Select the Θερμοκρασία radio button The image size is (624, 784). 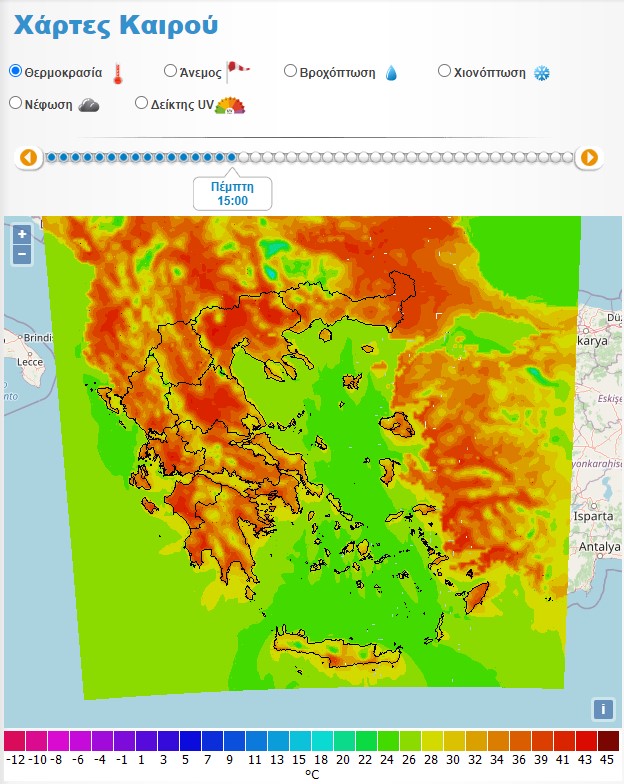click(15, 71)
